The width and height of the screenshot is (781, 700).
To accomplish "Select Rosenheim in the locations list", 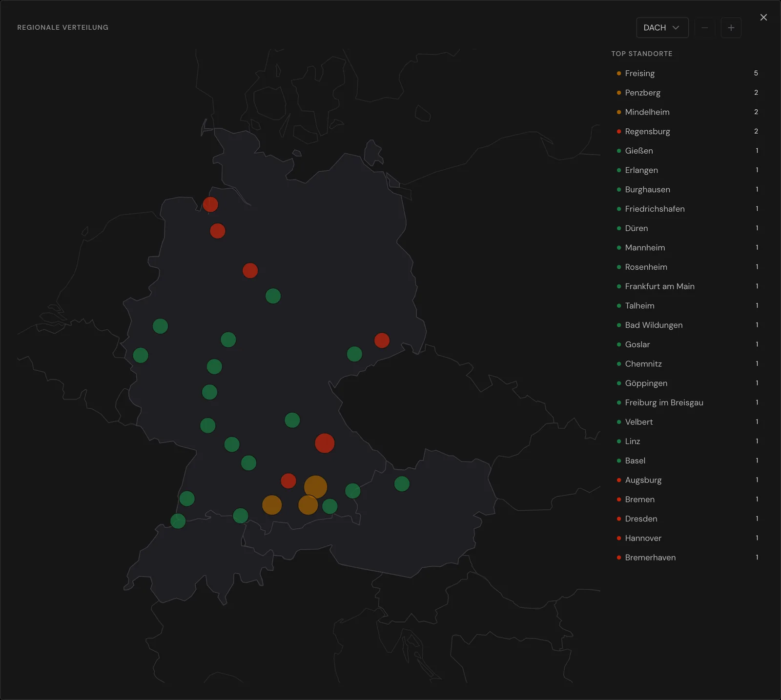I will tap(687, 267).
